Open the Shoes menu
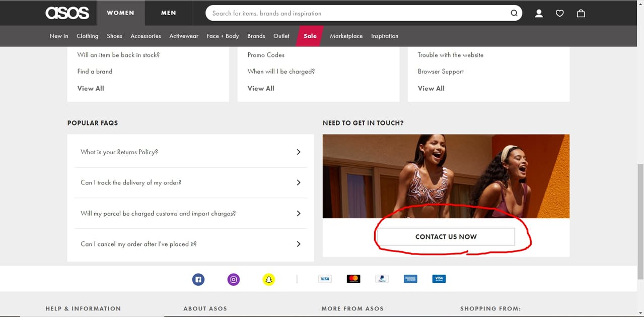 [114, 36]
